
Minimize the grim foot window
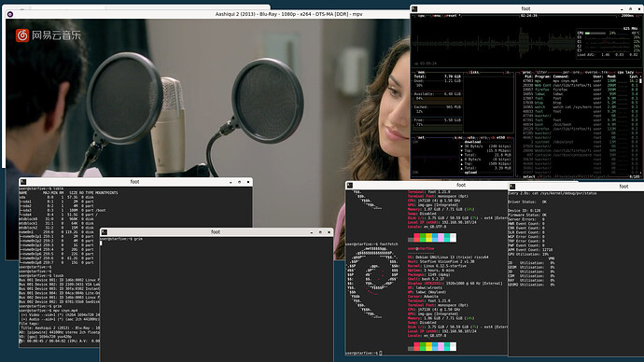point(312,232)
